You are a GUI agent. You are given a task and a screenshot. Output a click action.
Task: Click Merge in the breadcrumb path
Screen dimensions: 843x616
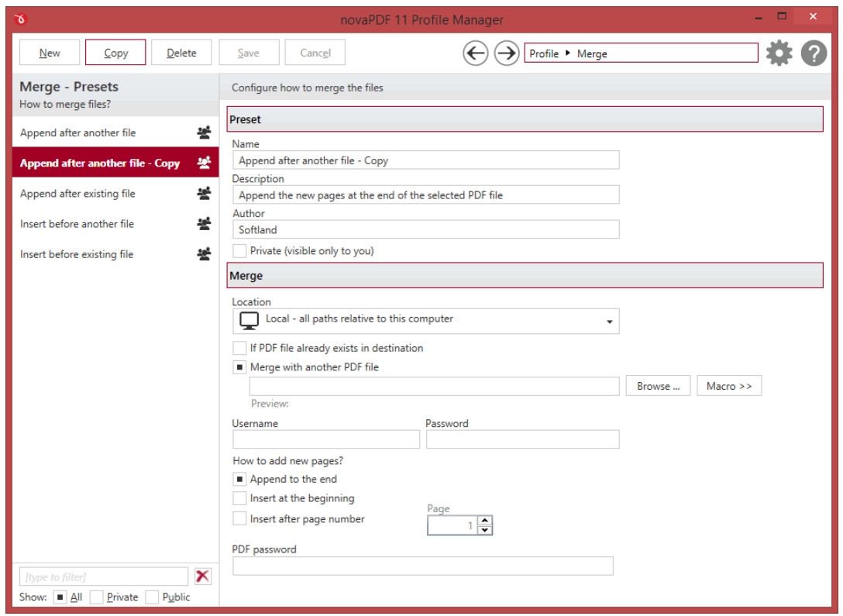(592, 54)
